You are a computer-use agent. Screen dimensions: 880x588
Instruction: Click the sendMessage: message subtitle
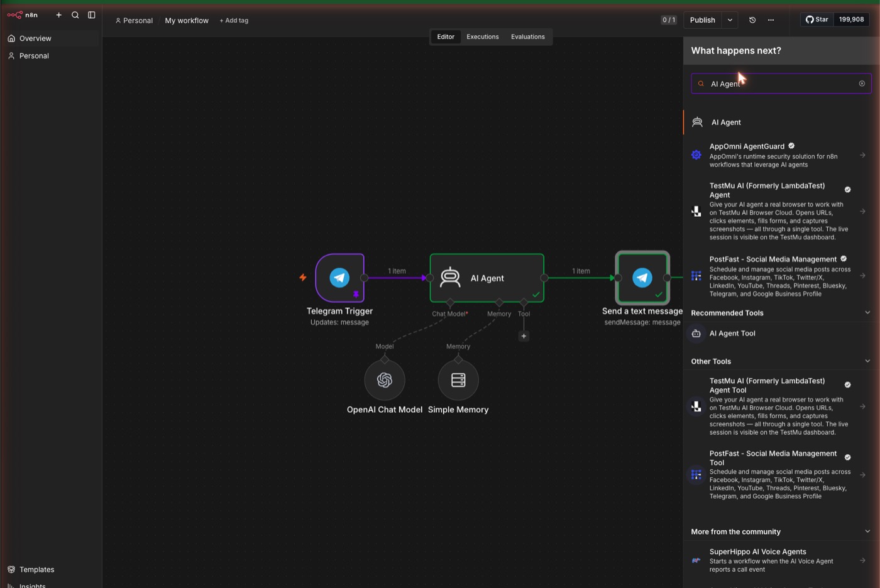642,322
